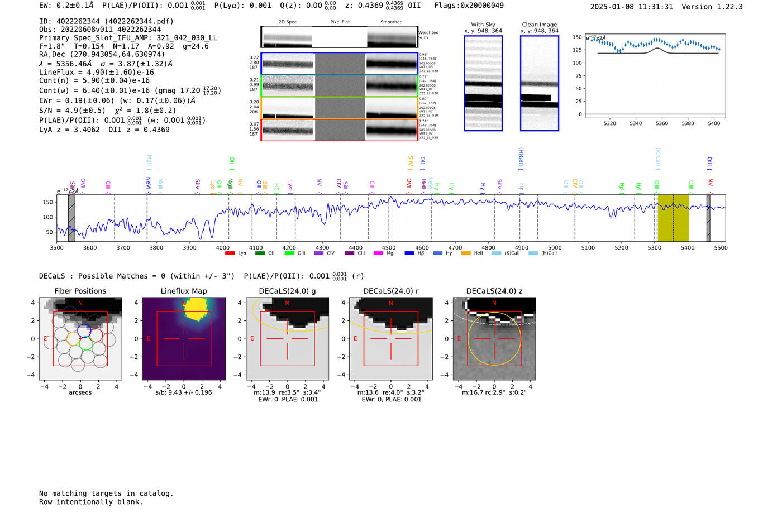782x532 pixels.
Task: Click the red Lyα legend swatch
Action: pyautogui.click(x=230, y=253)
